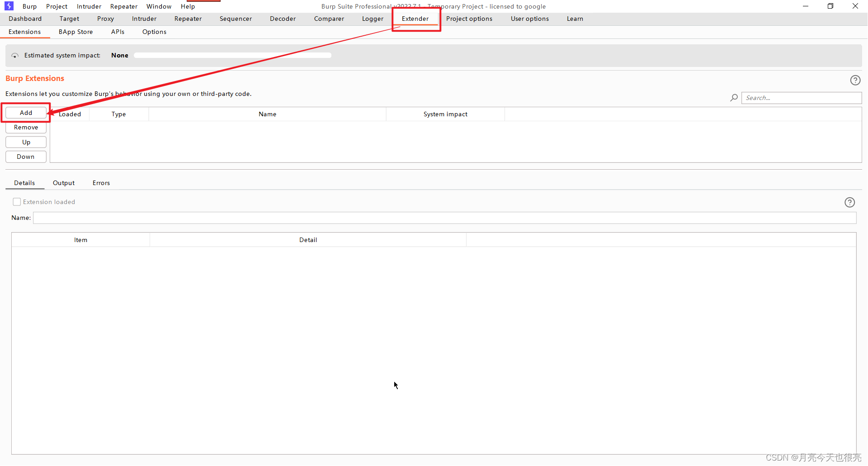Sort by the System impact column header
Screen dimensions: 868x466
[445, 114]
